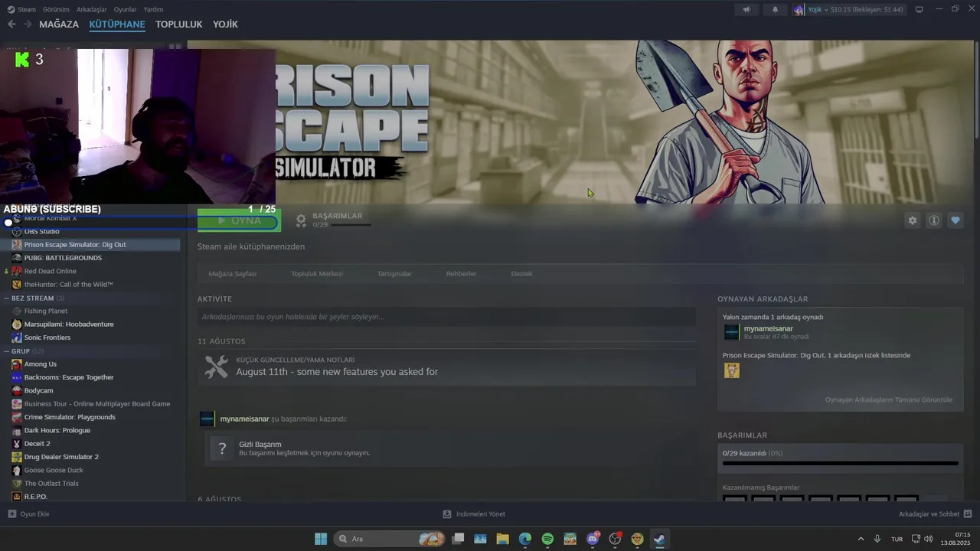The image size is (980, 551).
Task: Open the Topluluk Merkezi link
Action: pos(317,274)
